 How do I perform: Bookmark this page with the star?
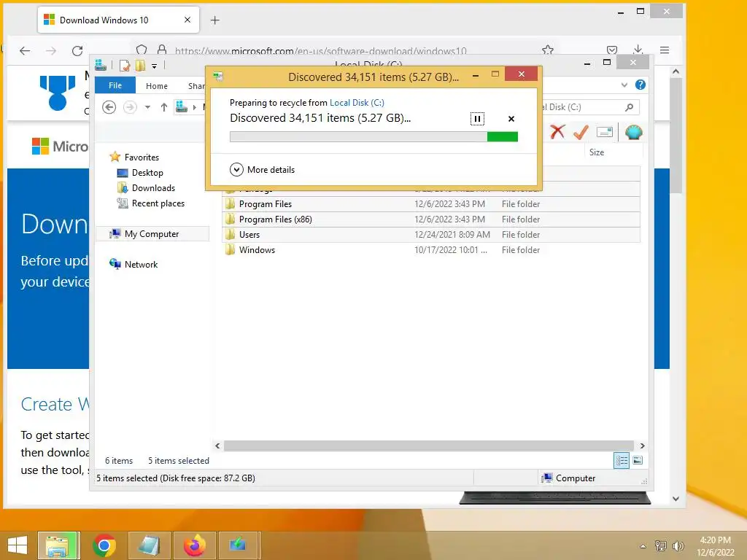[548, 50]
